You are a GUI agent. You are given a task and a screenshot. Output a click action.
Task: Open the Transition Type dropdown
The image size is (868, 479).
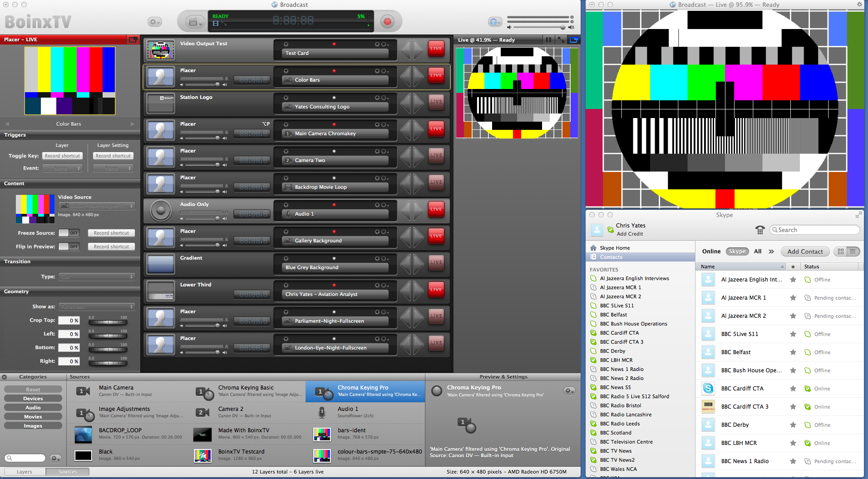pyautogui.click(x=97, y=277)
